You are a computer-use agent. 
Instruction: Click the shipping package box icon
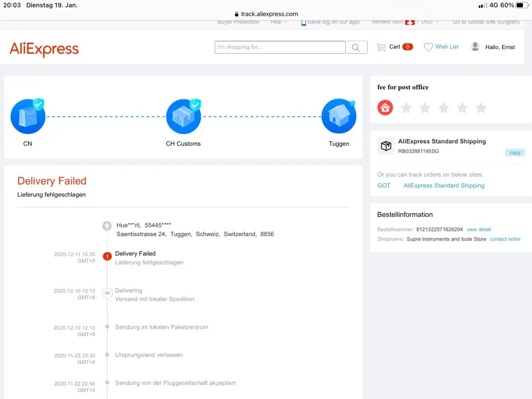pos(386,146)
